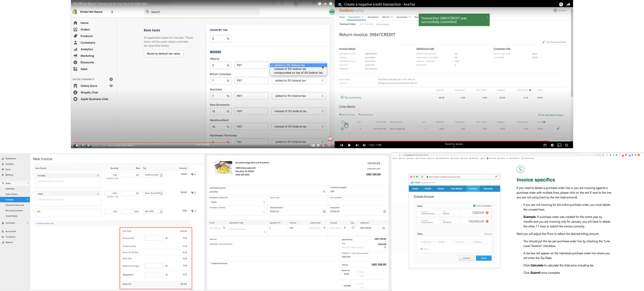Click the Alberta PST name field
Viewport: 644px width, 291px height.
(x=251, y=65)
